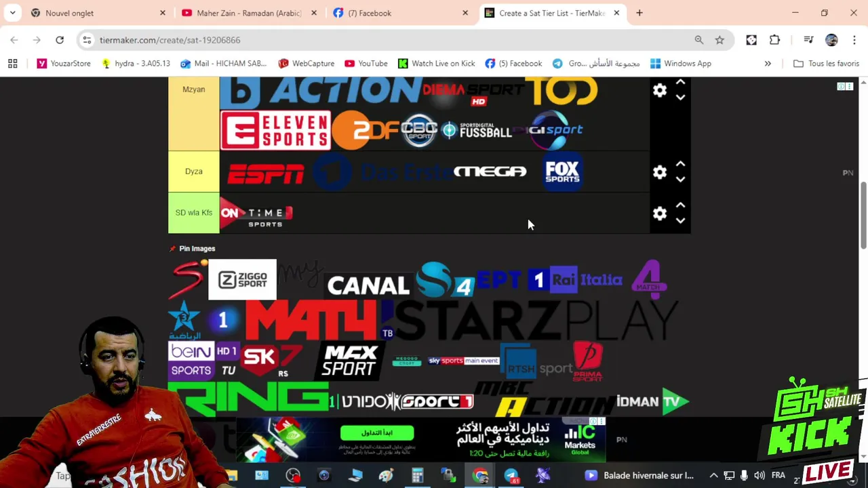The height and width of the screenshot is (488, 868).
Task: Go back to previous page
Action: click(14, 40)
